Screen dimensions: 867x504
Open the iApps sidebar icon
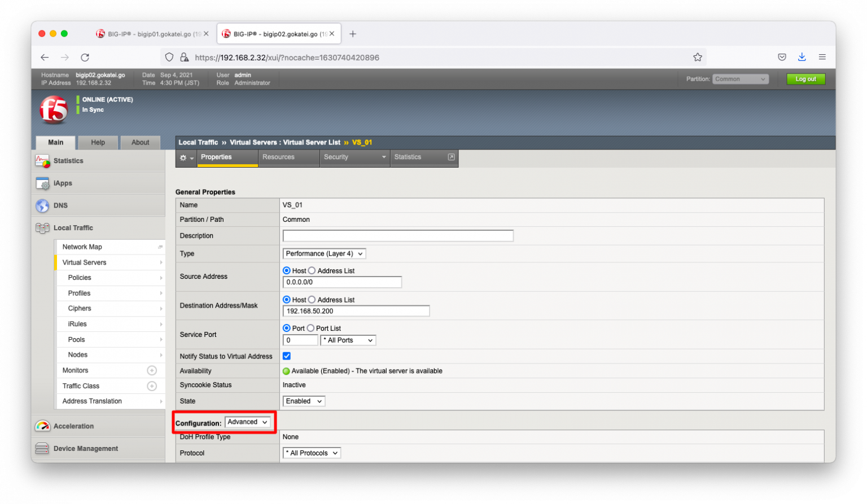[x=43, y=183]
